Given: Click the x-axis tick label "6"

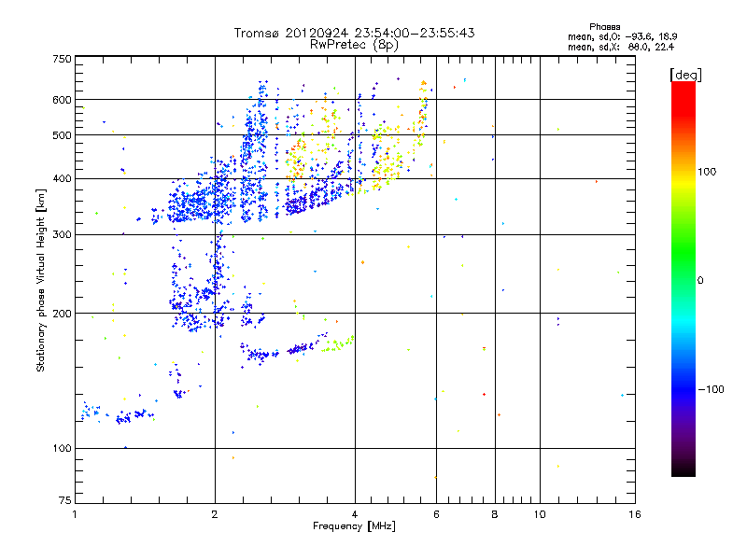Looking at the screenshot, I should point(436,514).
